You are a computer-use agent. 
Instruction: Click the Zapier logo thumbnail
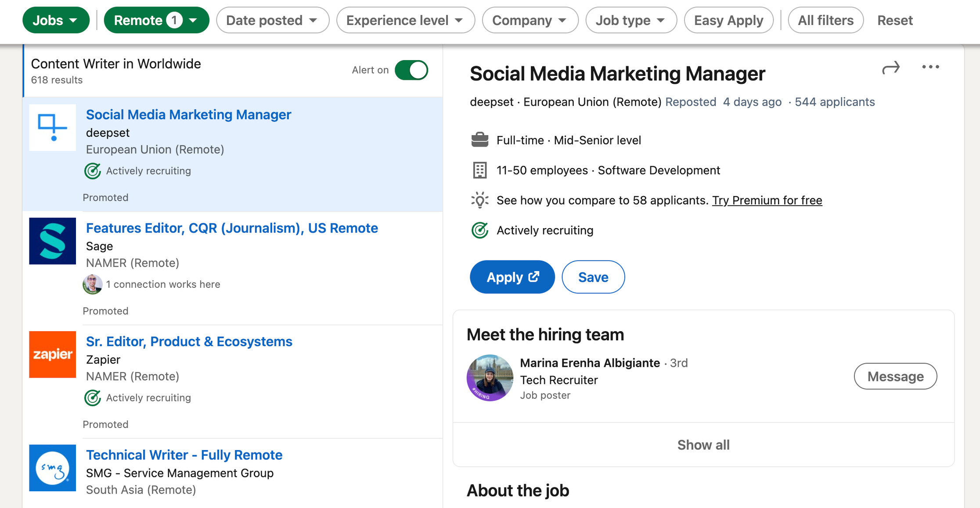click(53, 354)
